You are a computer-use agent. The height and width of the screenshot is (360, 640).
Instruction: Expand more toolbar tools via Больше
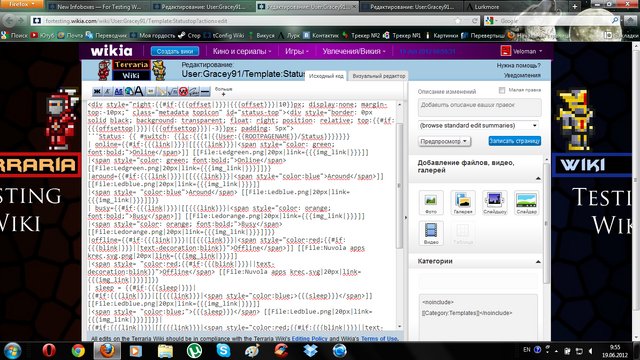223,91
